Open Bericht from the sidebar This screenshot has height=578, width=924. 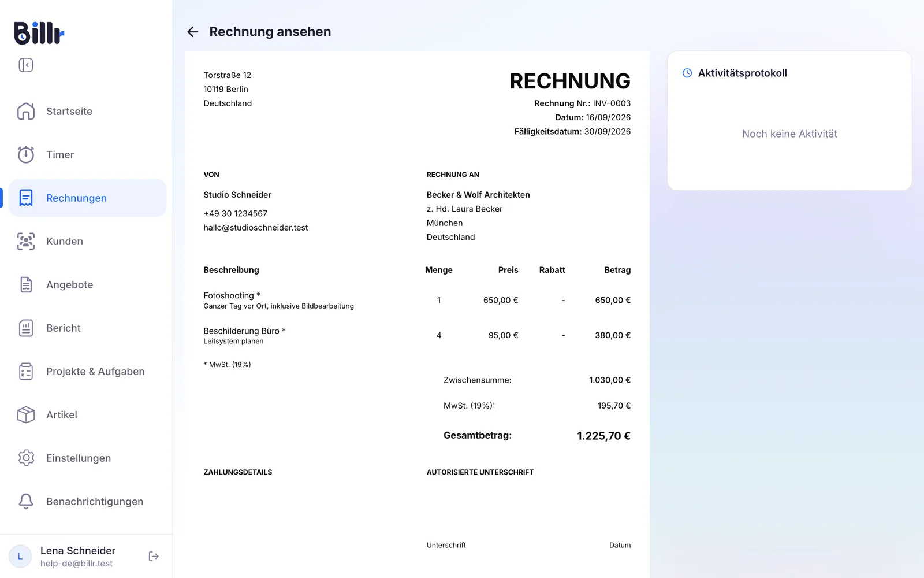tap(88, 328)
